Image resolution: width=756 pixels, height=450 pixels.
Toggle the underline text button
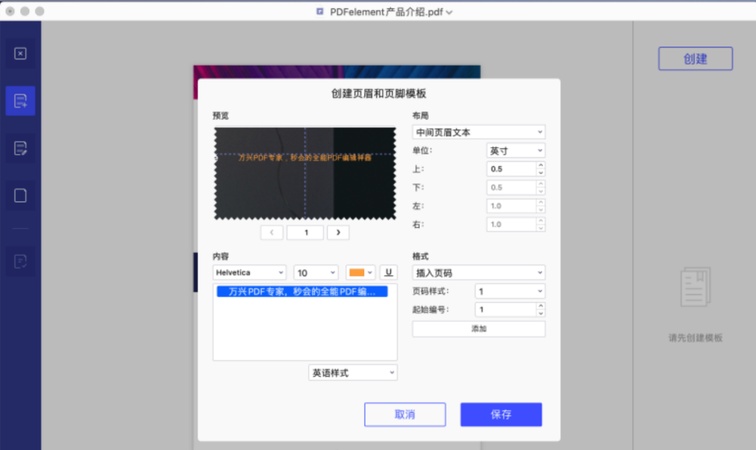pos(389,273)
